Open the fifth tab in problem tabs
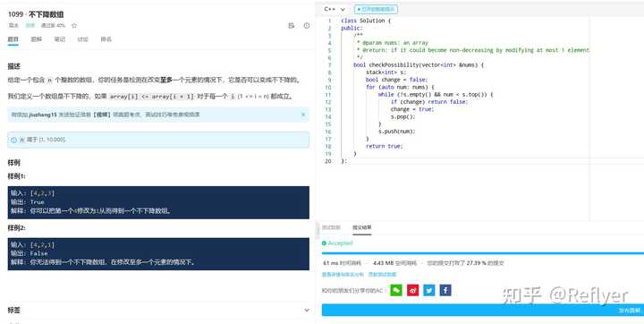Image resolution: width=644 pixels, height=324 pixels. click(x=106, y=39)
